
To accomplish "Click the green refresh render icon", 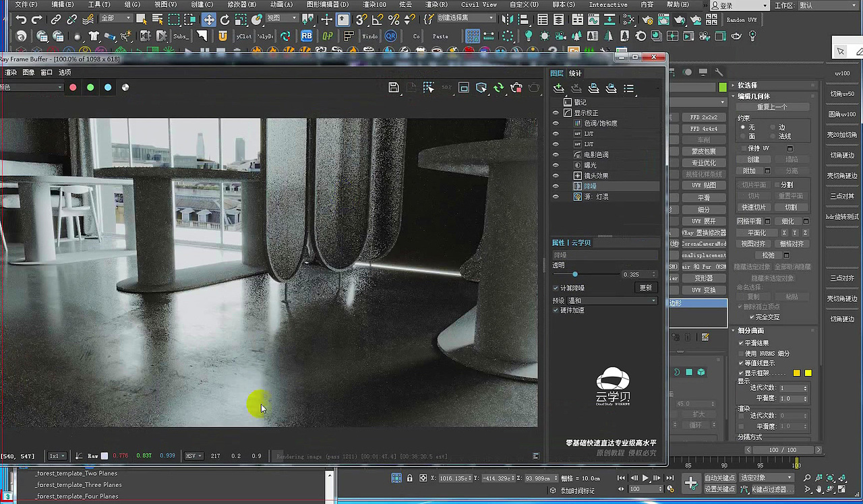I will [499, 88].
